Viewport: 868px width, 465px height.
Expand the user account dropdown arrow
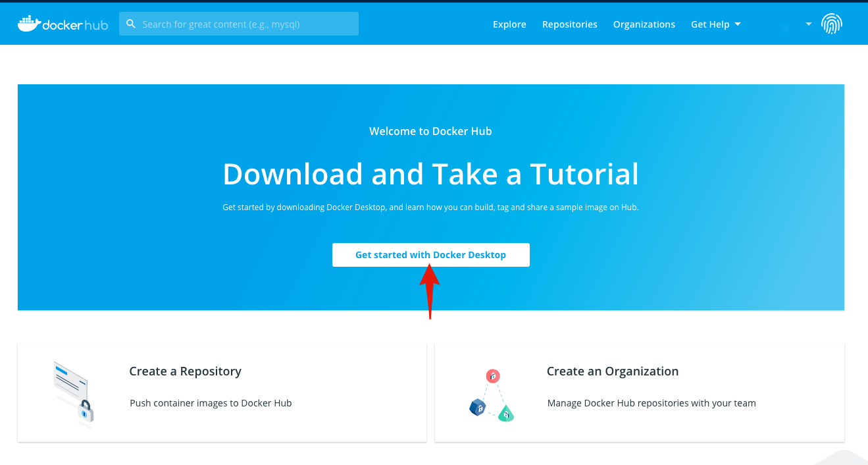click(x=809, y=24)
